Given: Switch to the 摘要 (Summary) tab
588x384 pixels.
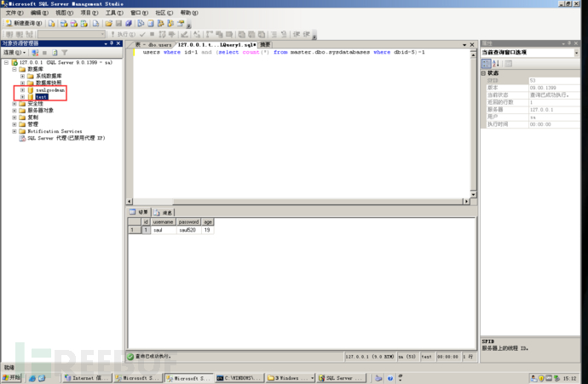Looking at the screenshot, I should coord(265,44).
